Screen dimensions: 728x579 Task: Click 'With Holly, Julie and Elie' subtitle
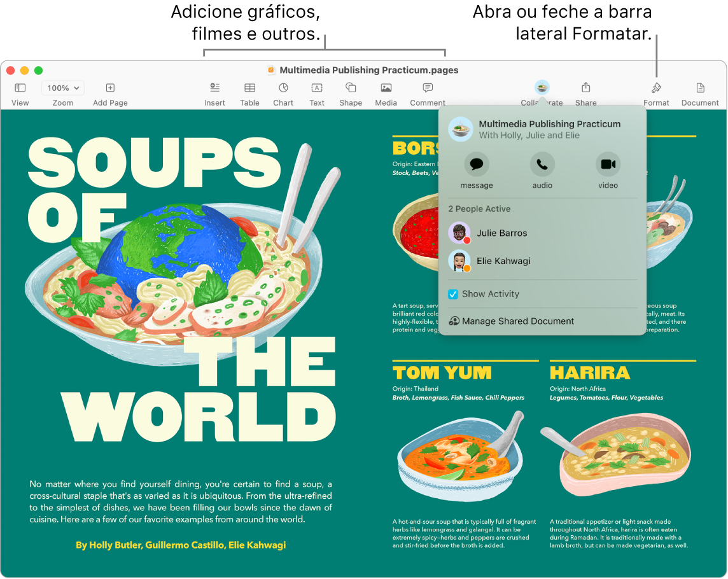[x=529, y=136]
